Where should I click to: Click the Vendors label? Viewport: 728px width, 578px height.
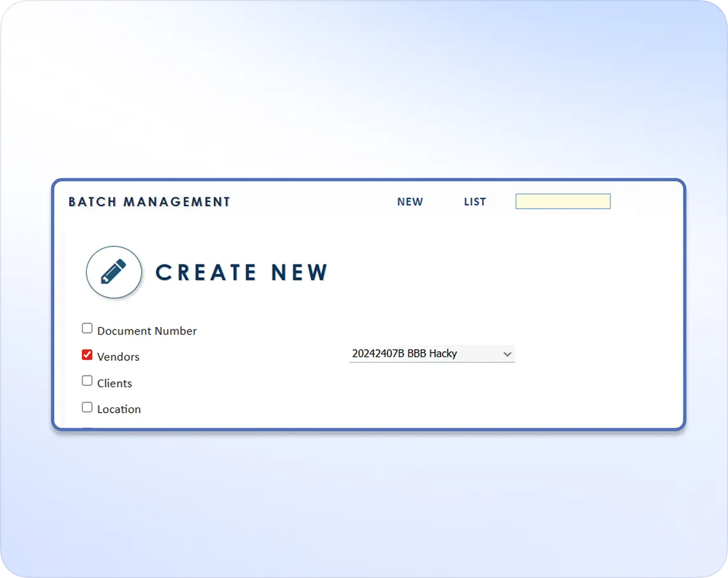(118, 357)
